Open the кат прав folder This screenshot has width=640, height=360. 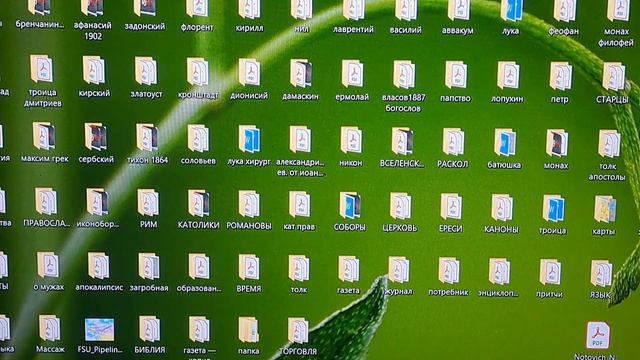300,204
